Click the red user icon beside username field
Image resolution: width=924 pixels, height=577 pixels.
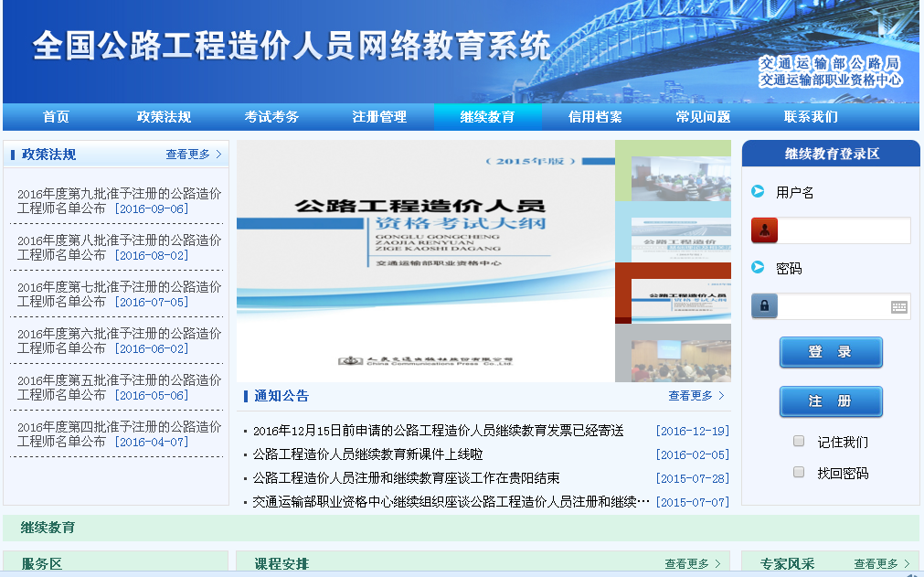(764, 230)
